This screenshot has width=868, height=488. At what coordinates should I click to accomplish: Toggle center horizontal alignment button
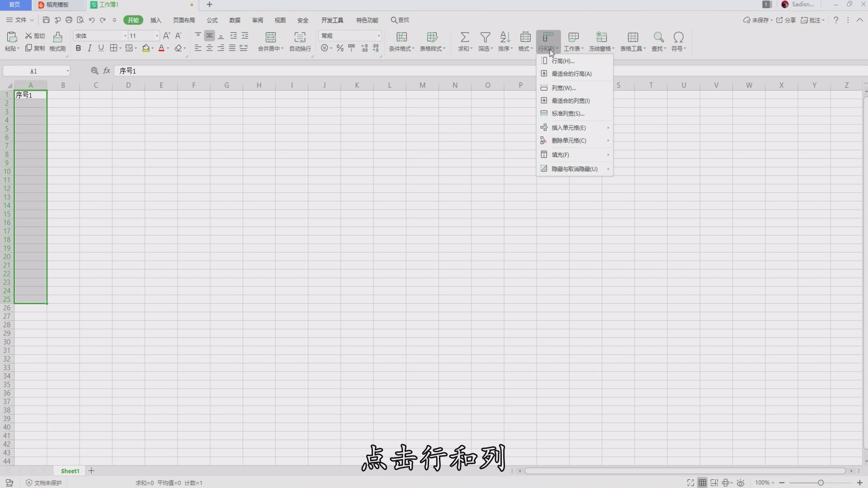pos(209,48)
